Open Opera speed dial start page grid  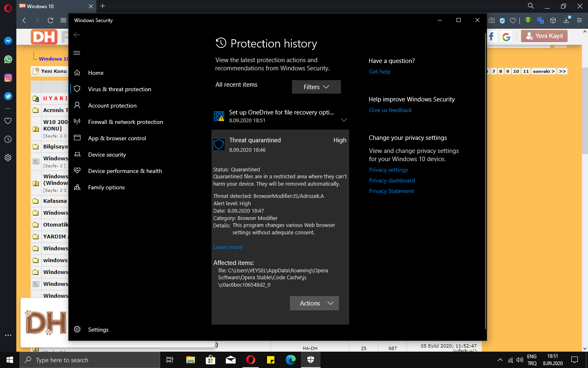63,20
